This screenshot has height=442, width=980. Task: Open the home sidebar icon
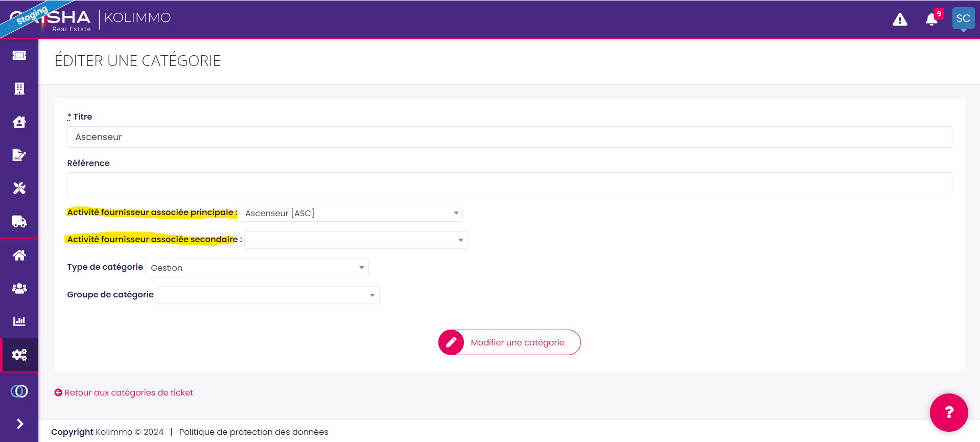coord(19,255)
